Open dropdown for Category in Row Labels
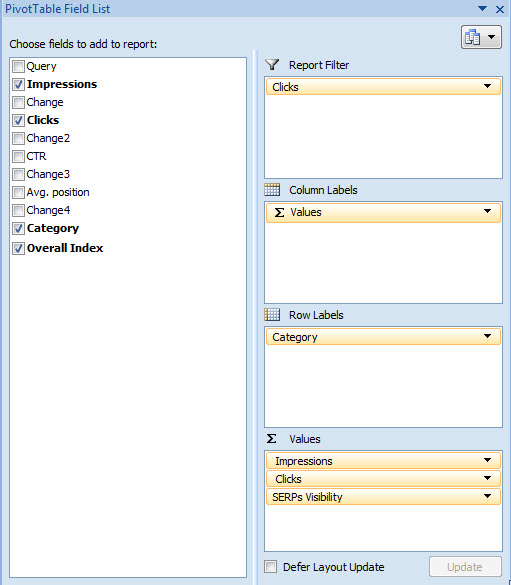This screenshot has height=585, width=511. pos(487,336)
